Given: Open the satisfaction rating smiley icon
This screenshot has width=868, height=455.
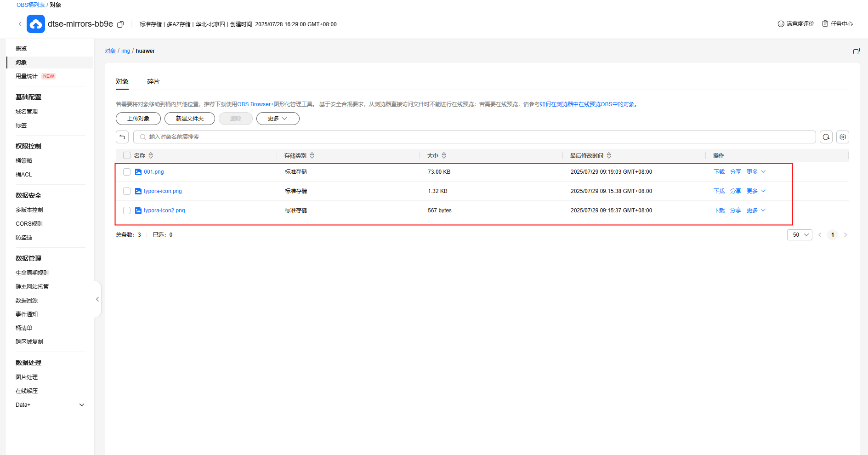Looking at the screenshot, I should (781, 24).
